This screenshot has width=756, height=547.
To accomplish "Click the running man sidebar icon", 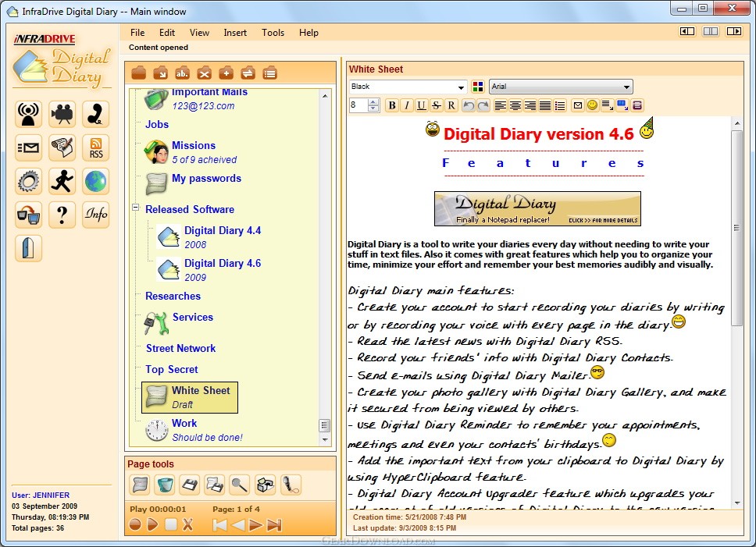I will [62, 181].
